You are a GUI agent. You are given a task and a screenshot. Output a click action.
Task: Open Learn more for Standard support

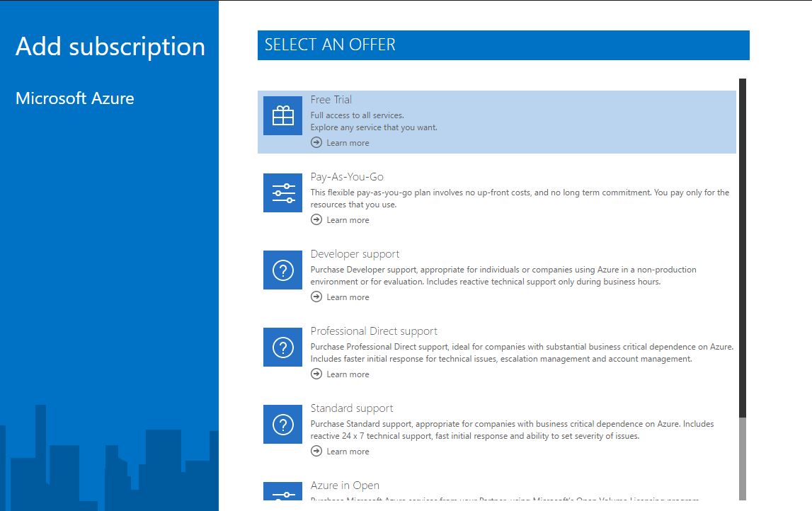click(x=347, y=451)
